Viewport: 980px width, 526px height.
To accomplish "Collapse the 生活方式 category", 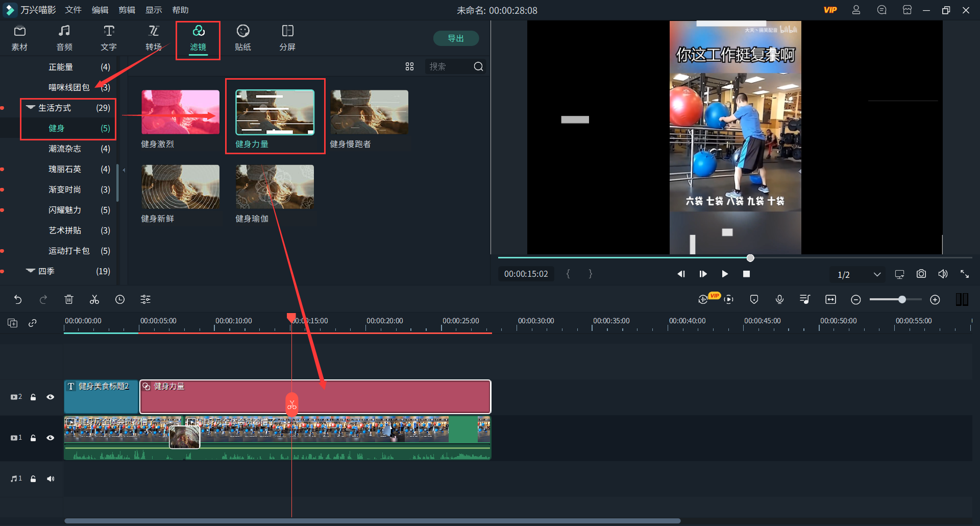I will click(31, 108).
